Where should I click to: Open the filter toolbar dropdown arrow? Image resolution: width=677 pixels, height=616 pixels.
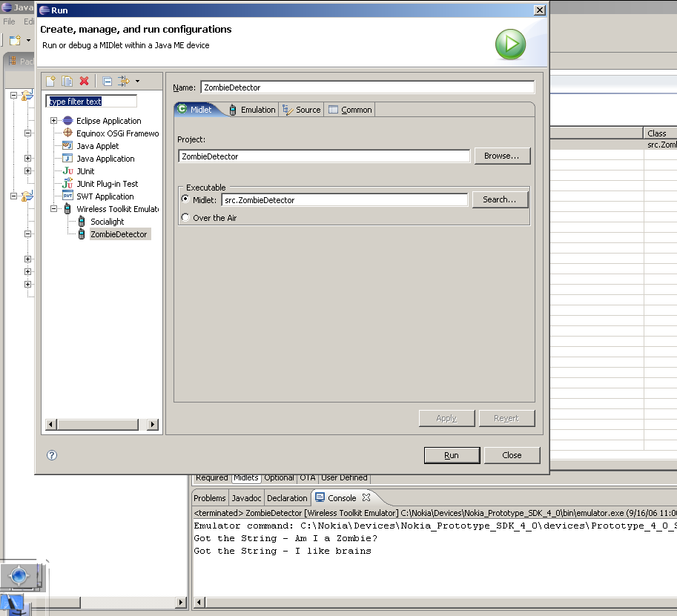(x=137, y=81)
